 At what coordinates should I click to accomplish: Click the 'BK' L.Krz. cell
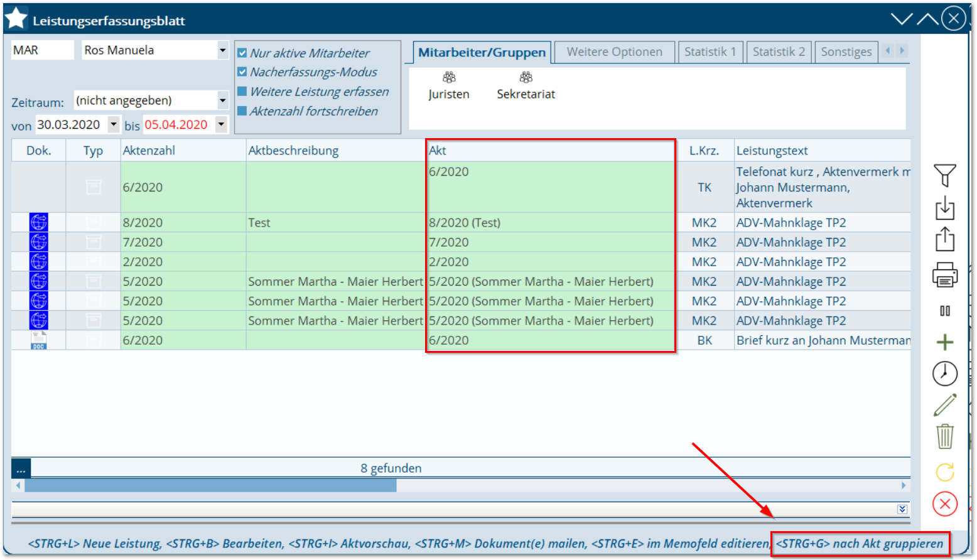pyautogui.click(x=704, y=340)
